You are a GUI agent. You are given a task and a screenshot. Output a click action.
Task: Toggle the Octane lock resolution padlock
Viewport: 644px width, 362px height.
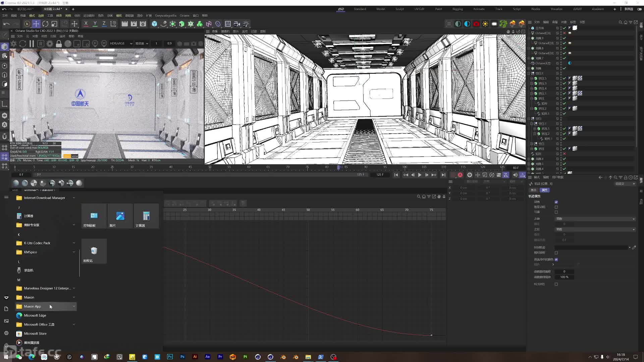point(59,44)
